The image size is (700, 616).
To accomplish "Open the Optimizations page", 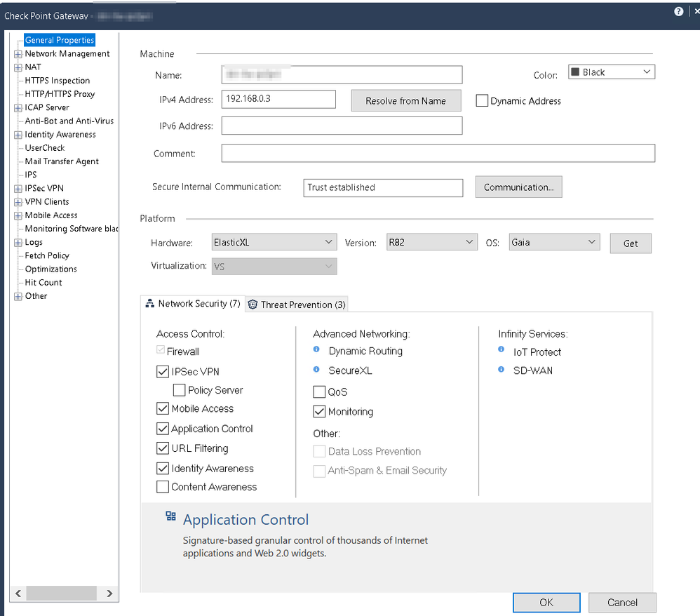I will 51,269.
